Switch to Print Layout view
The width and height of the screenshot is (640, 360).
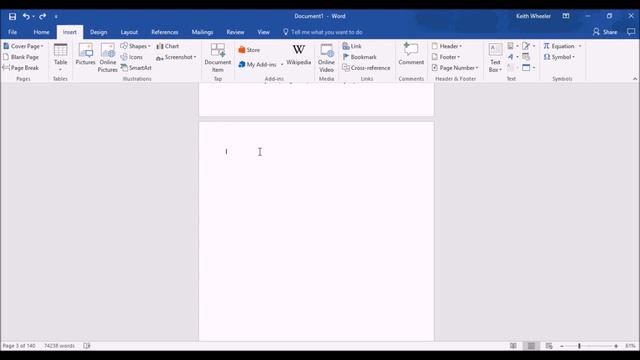tap(531, 346)
